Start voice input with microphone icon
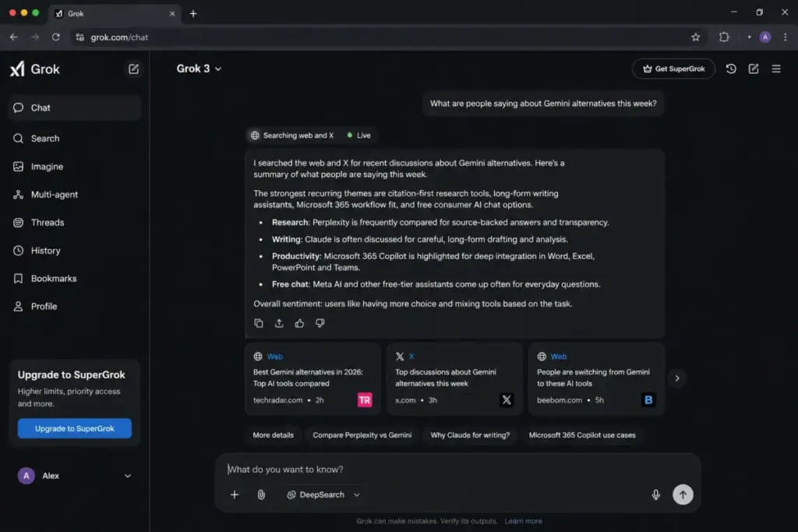 (655, 495)
